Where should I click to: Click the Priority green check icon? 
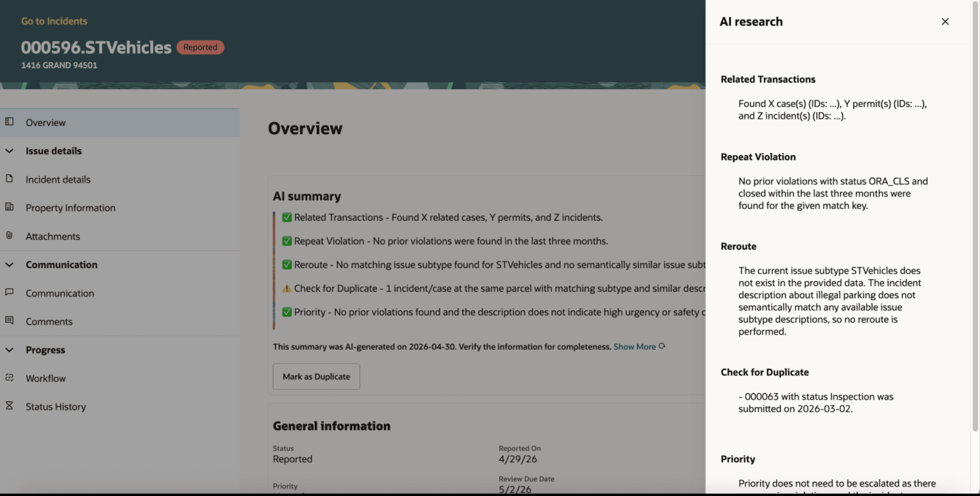[287, 312]
